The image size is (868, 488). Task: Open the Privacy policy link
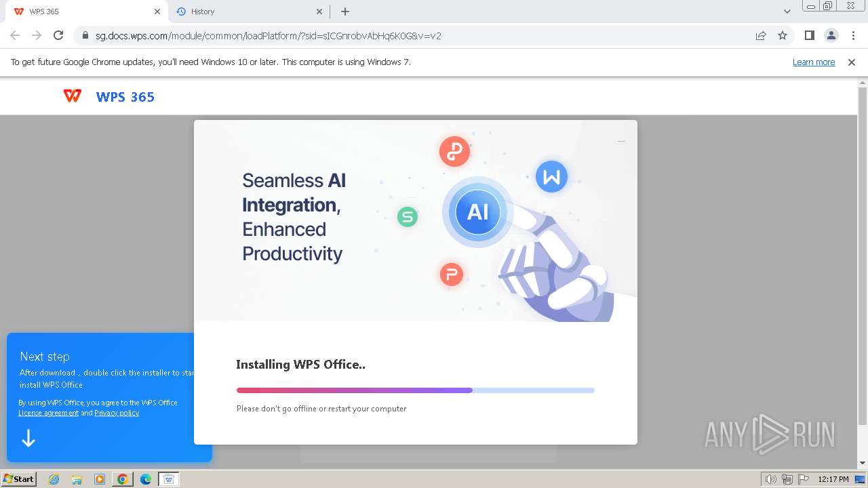[117, 413]
